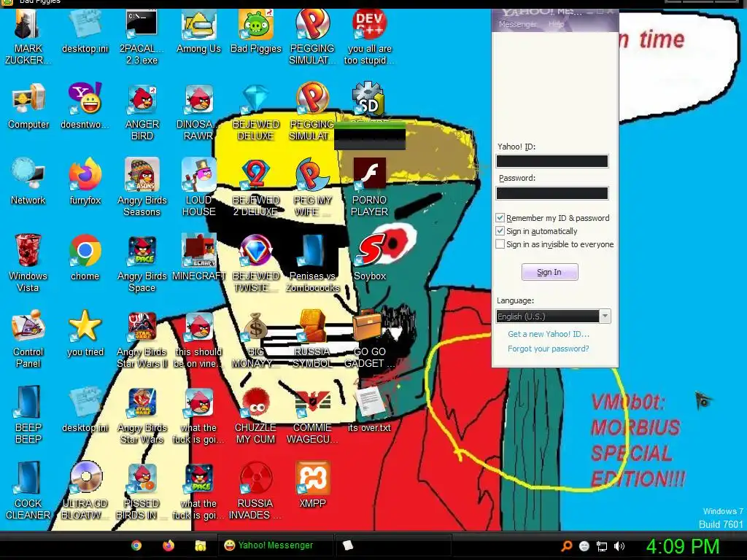
Task: Open the Flash PLAYER shortcut icon
Action: coord(370,187)
